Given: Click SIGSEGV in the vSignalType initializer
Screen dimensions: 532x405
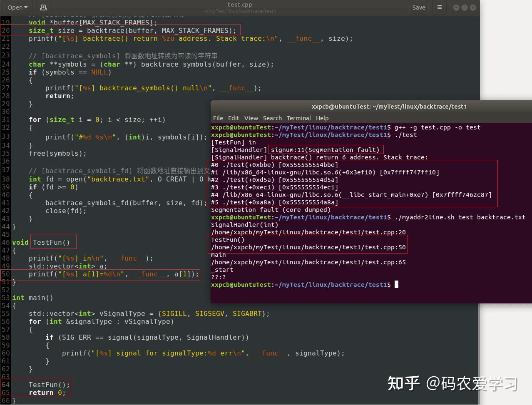Looking at the screenshot, I should click(210, 313).
